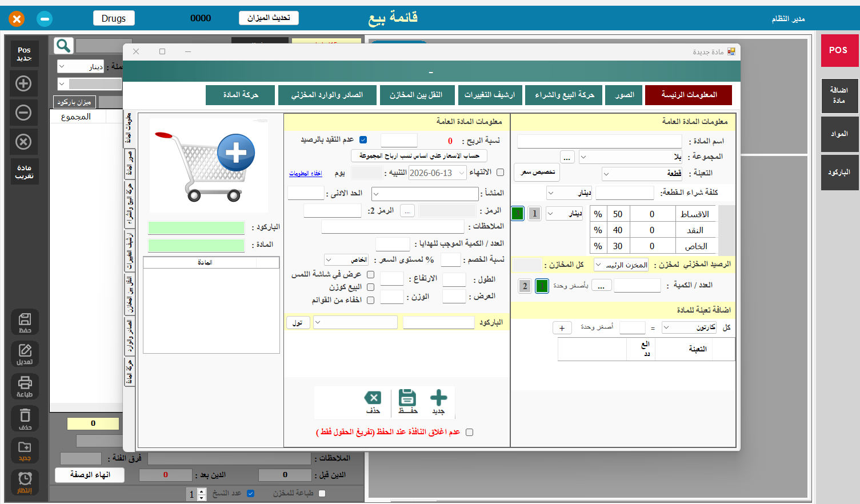This screenshot has width=860, height=504.
Task: Switch to the الصور tab
Action: (625, 95)
